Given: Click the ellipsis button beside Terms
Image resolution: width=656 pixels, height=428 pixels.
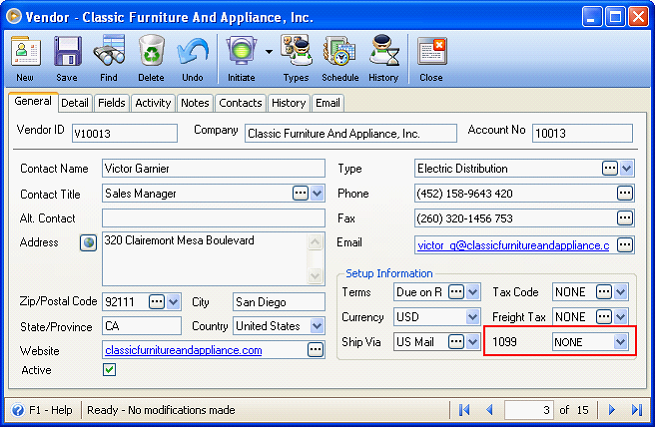Looking at the screenshot, I should point(456,292).
